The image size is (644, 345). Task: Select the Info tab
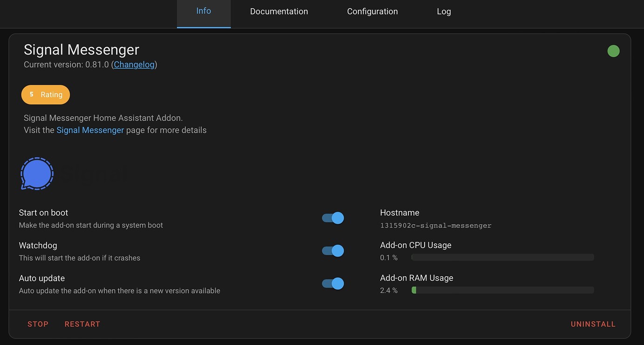point(203,11)
